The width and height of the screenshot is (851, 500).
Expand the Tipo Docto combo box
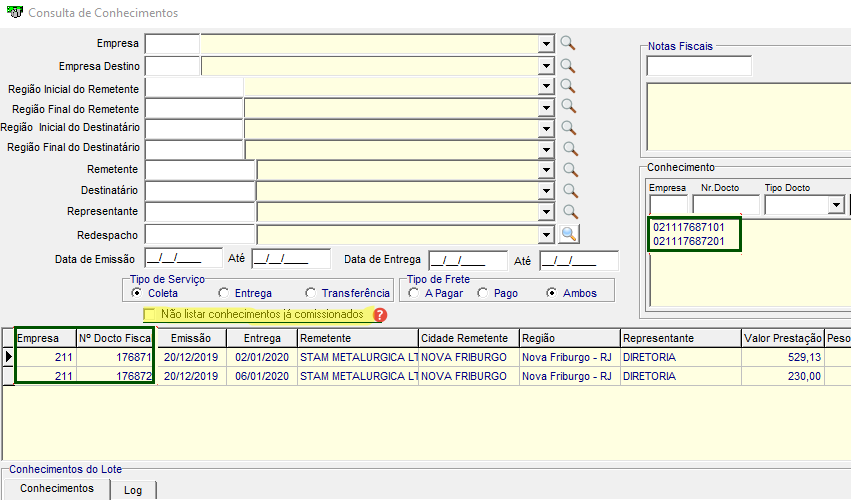[x=836, y=205]
